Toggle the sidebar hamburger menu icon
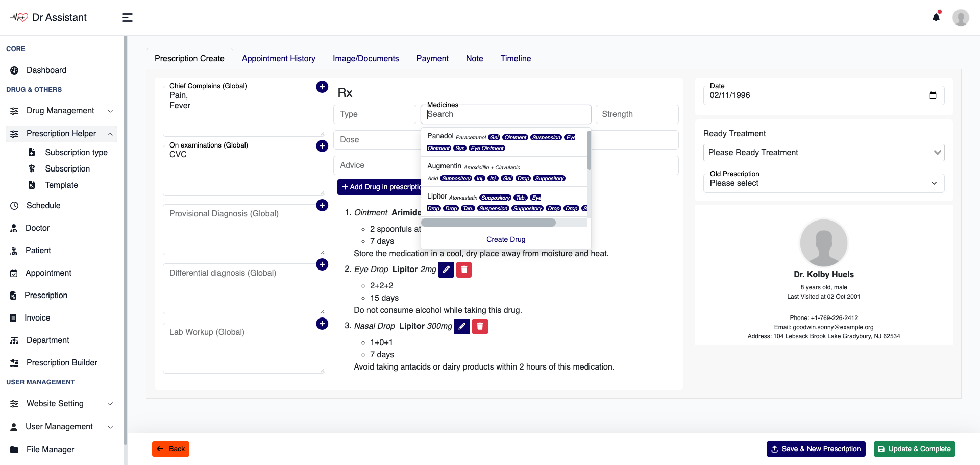The height and width of the screenshot is (465, 980). [x=128, y=18]
